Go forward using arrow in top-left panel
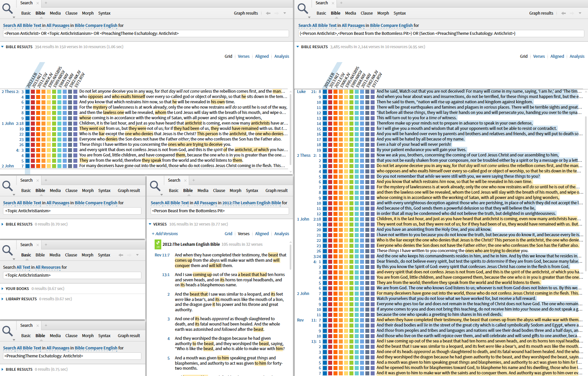Screen dimensions: 588x376 pos(276,13)
